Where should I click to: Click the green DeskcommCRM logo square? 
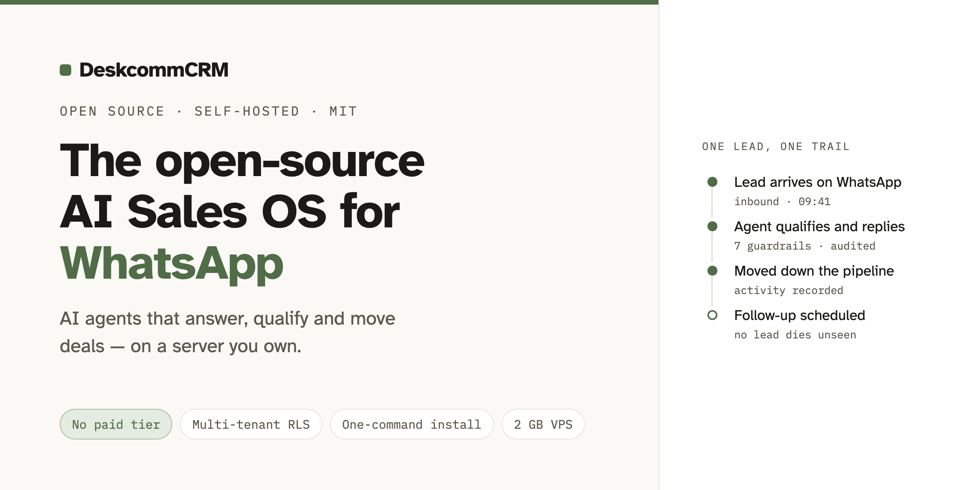coord(65,70)
